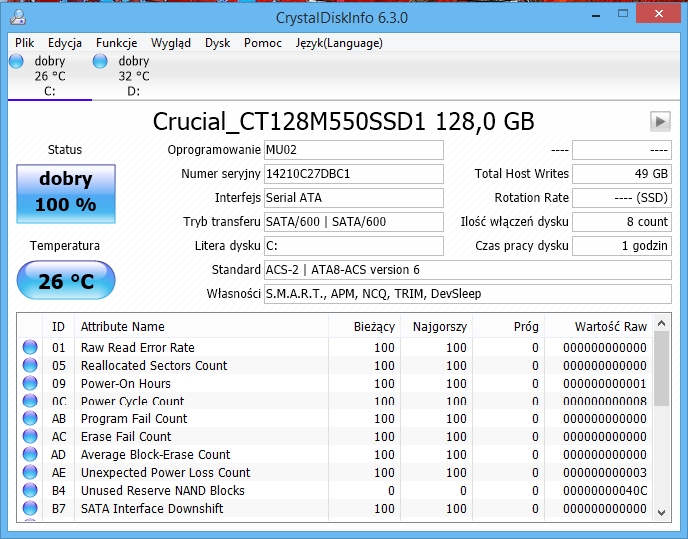Click the disk title Crucial_CT128M550SSD1 128,0 GB
The image size is (688, 539).
pyautogui.click(x=344, y=122)
